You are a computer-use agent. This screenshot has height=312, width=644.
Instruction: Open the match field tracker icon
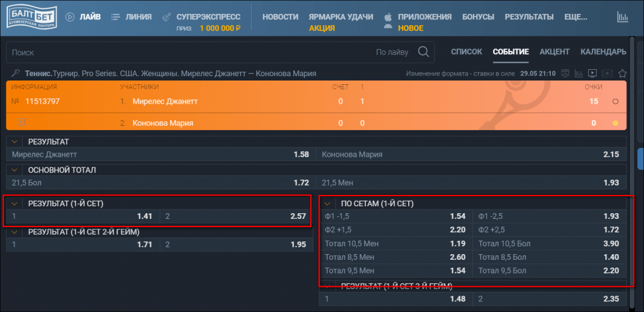(x=608, y=74)
